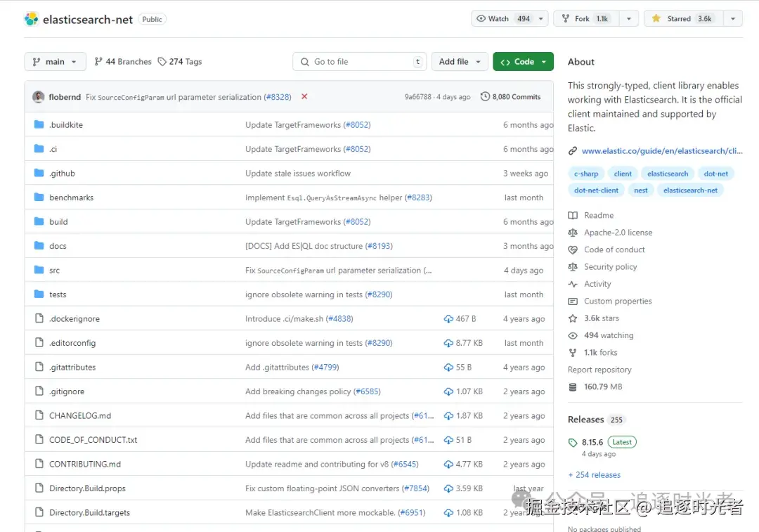Select the c-sharp topic tag
The width and height of the screenshot is (759, 532).
coord(586,174)
